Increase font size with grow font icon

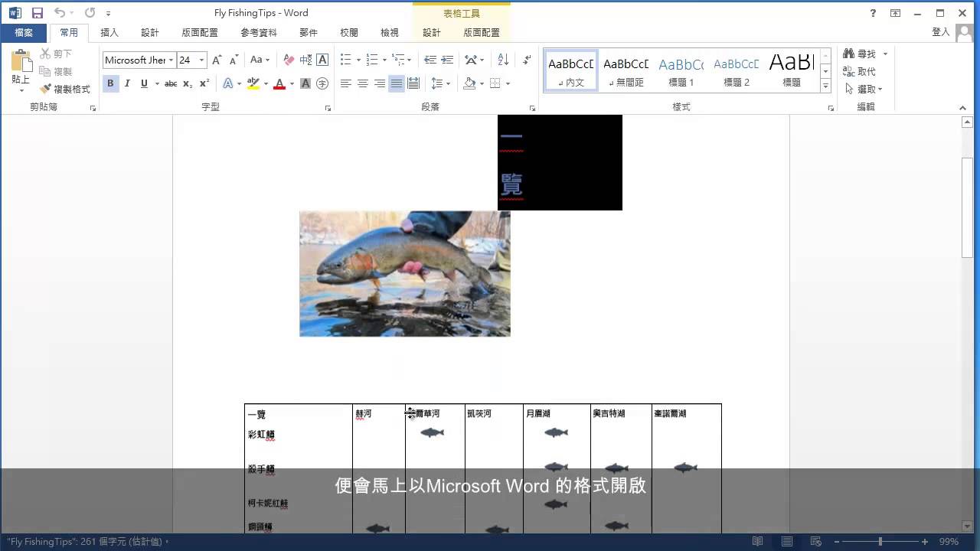(x=217, y=60)
